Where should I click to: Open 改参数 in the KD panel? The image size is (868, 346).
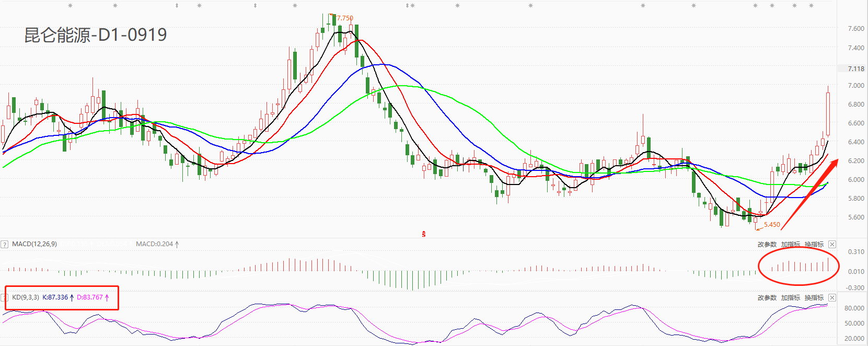[767, 297]
